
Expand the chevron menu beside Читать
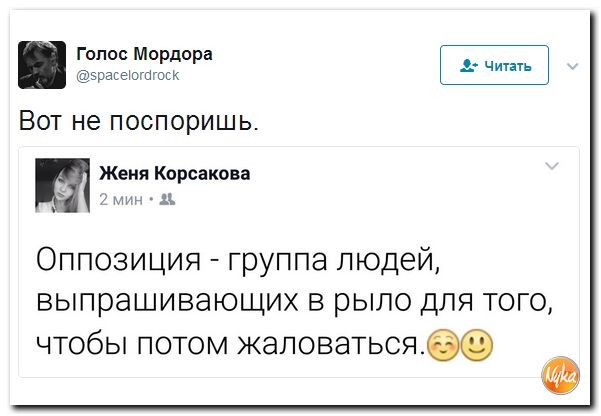572,67
